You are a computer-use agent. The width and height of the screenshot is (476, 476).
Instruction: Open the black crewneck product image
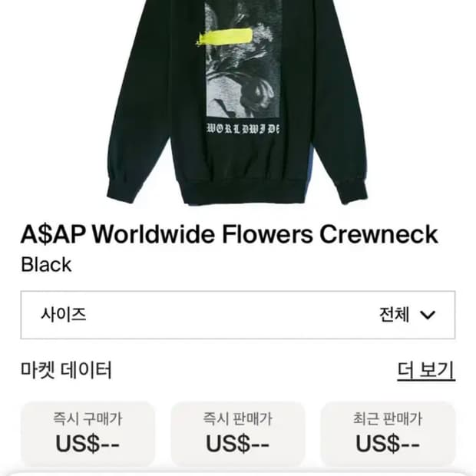[237, 103]
